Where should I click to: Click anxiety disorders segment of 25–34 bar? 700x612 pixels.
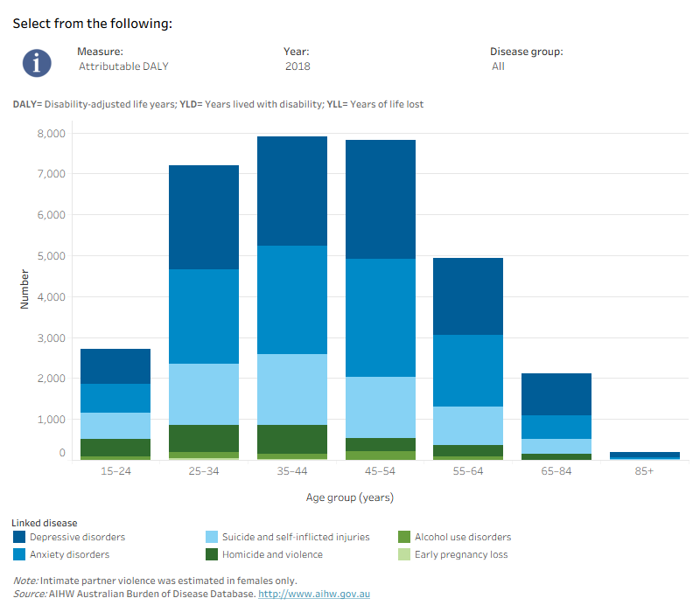tap(204, 316)
